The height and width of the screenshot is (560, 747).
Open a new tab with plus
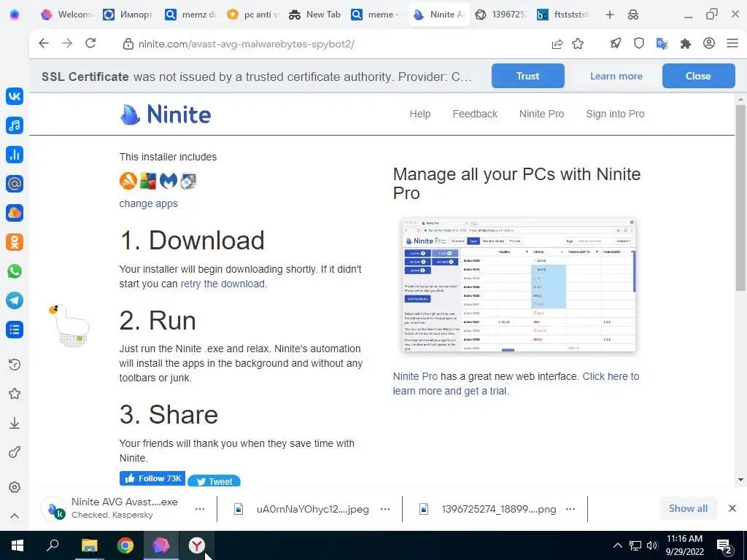[x=609, y=15]
